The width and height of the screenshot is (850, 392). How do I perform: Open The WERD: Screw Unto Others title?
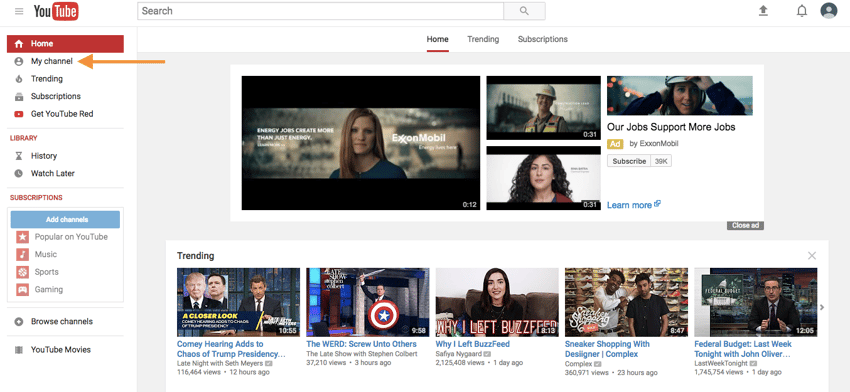[x=362, y=344]
